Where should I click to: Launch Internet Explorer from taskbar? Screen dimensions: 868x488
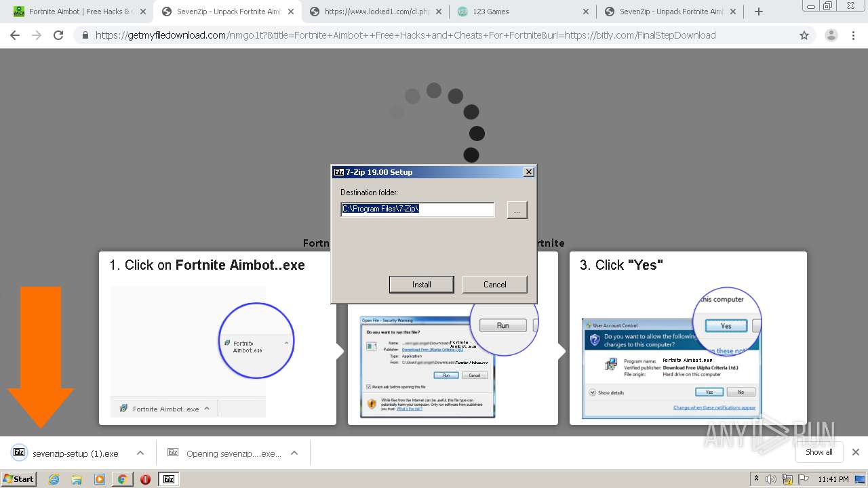click(x=54, y=479)
